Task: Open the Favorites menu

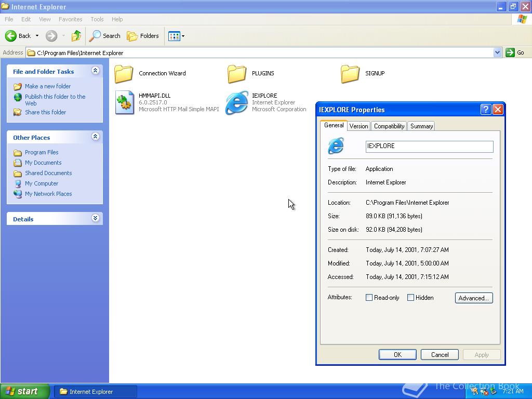Action: [x=70, y=19]
